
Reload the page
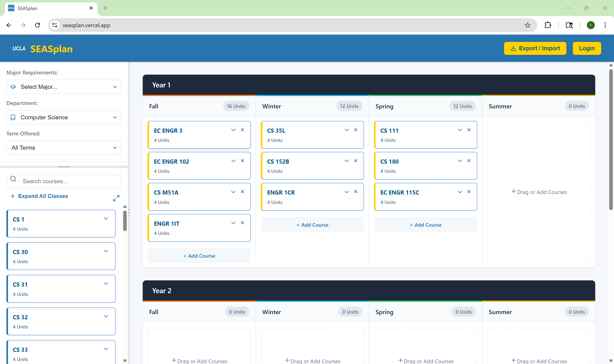click(38, 25)
